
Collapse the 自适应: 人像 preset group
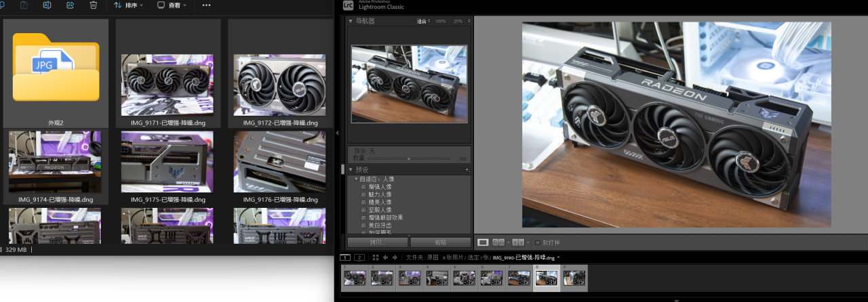point(356,179)
